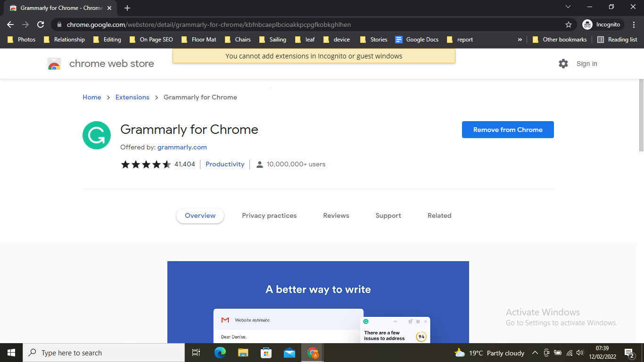
Task: Click the 41,404 ratings count
Action: [185, 164]
